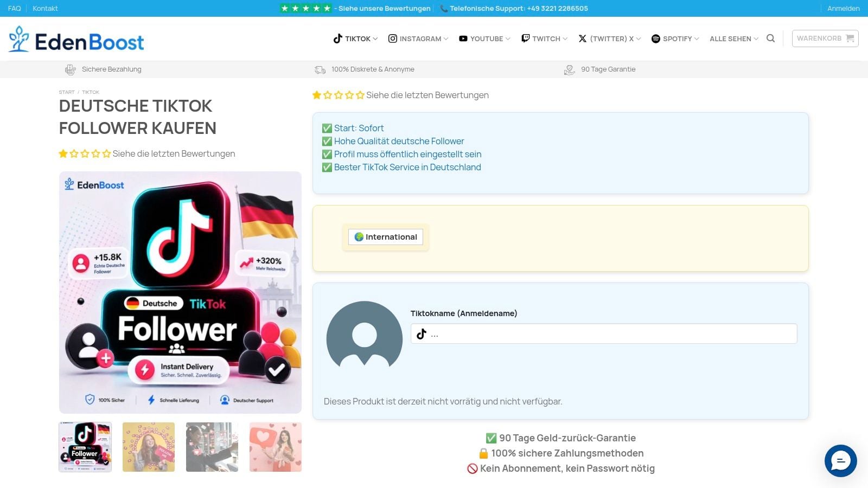Screen dimensions: 868x488
Task: Click the TikTok icon inside the username field
Action: (422, 334)
